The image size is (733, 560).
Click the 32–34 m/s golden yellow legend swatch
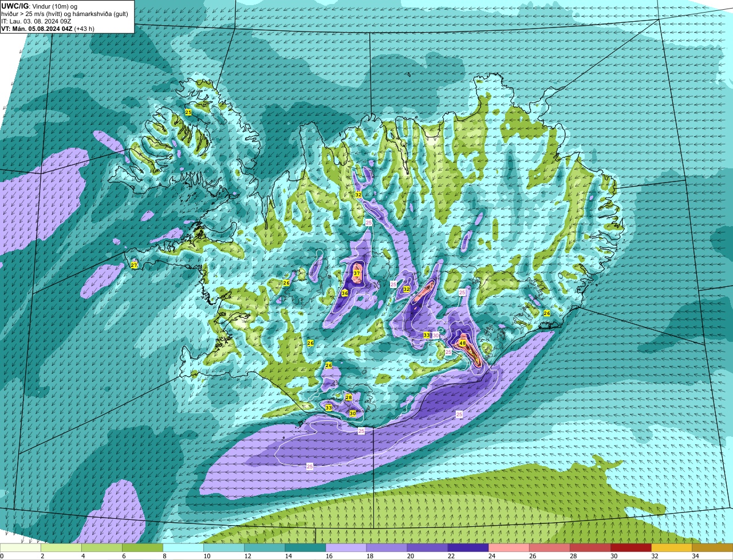[x=671, y=548]
